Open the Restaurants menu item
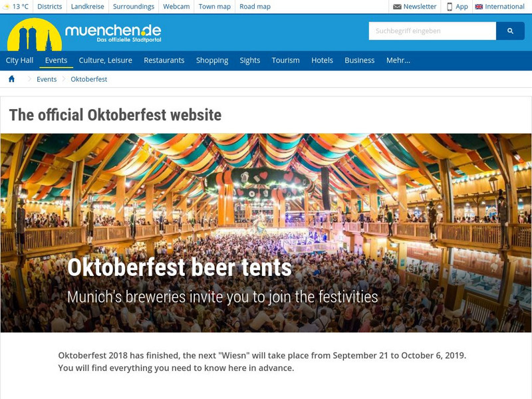 coord(164,61)
